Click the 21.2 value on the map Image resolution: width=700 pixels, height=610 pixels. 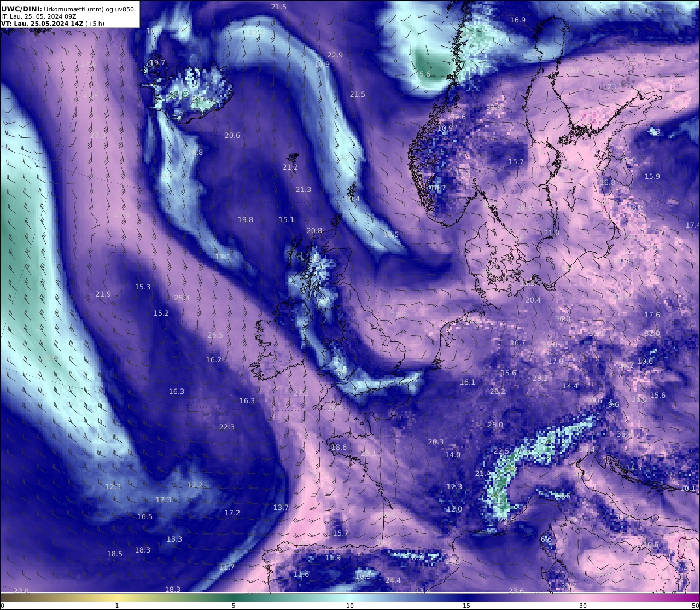[290, 167]
